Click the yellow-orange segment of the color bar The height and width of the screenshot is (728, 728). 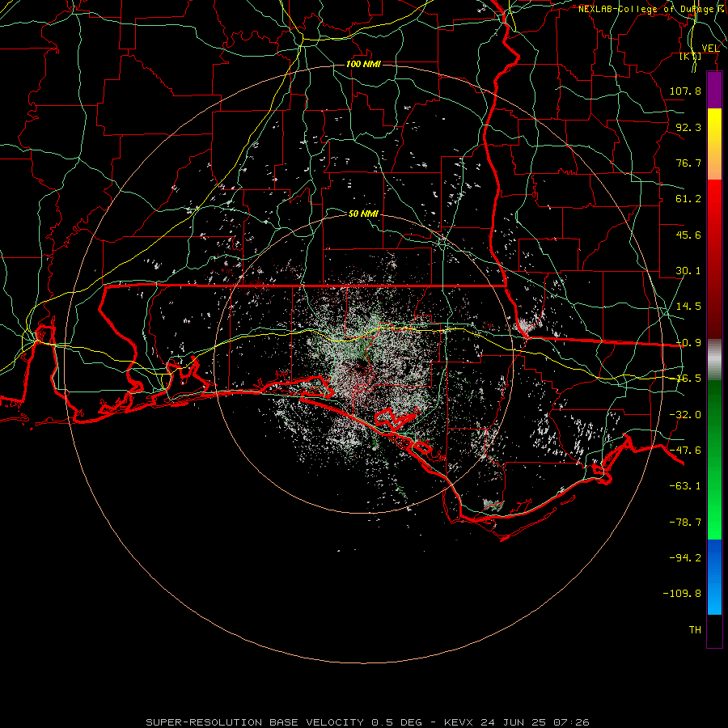(714, 144)
